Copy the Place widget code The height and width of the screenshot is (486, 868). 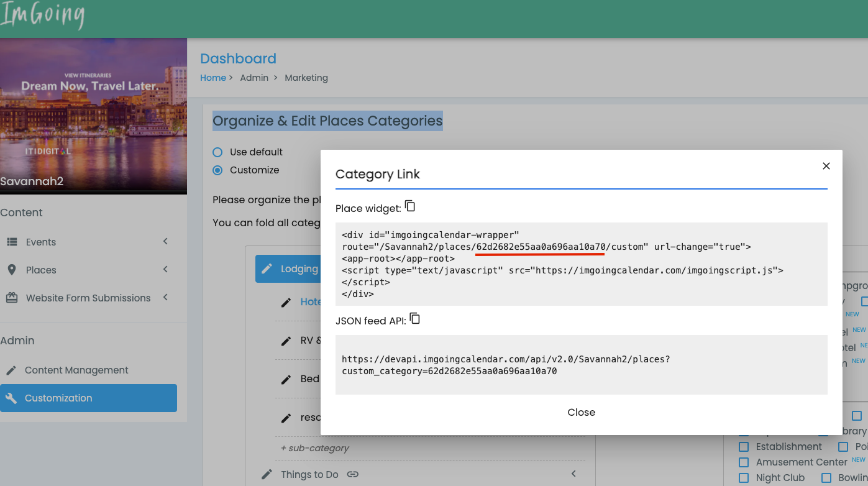pos(410,206)
